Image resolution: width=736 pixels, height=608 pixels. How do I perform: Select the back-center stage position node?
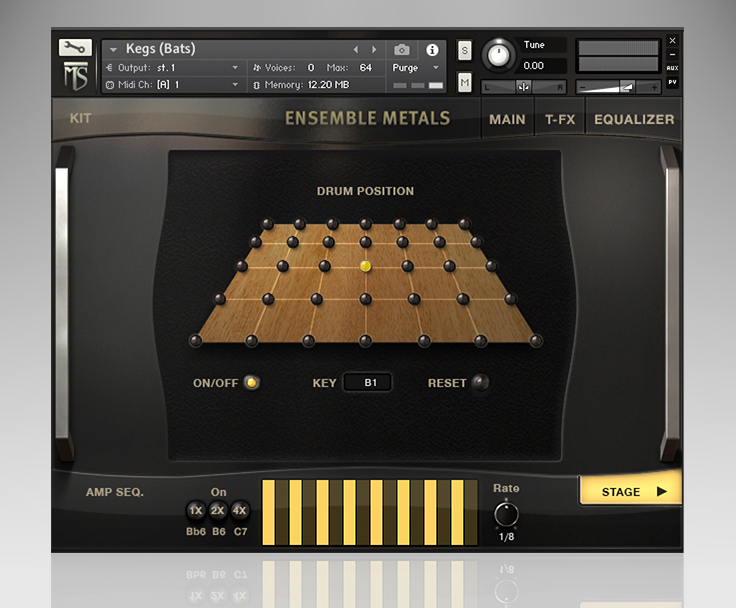pos(365,223)
